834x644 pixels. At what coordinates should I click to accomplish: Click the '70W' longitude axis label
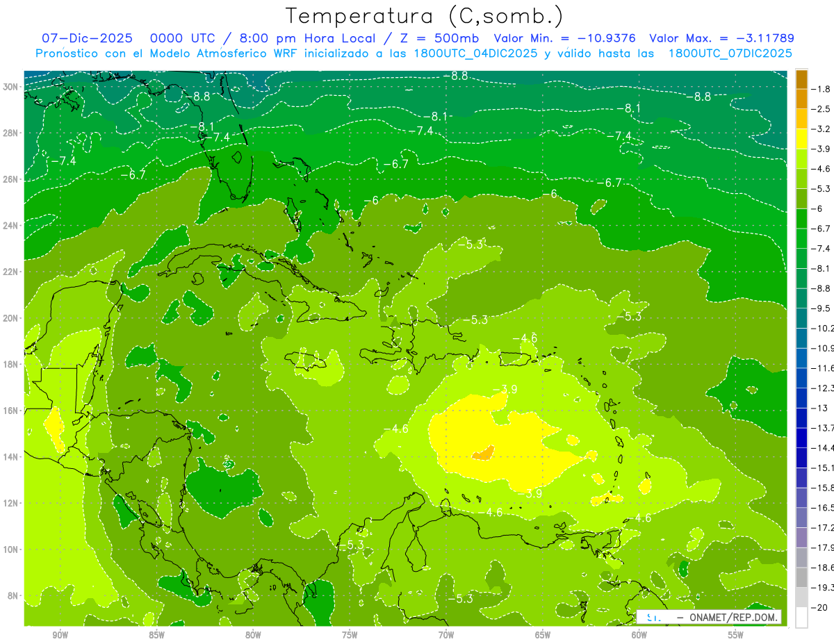[446, 635]
